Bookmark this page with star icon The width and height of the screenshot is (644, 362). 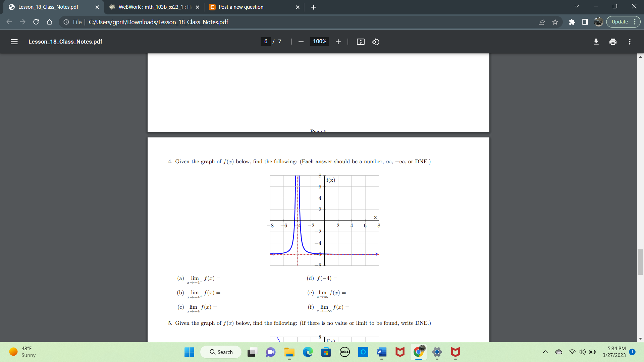click(555, 22)
